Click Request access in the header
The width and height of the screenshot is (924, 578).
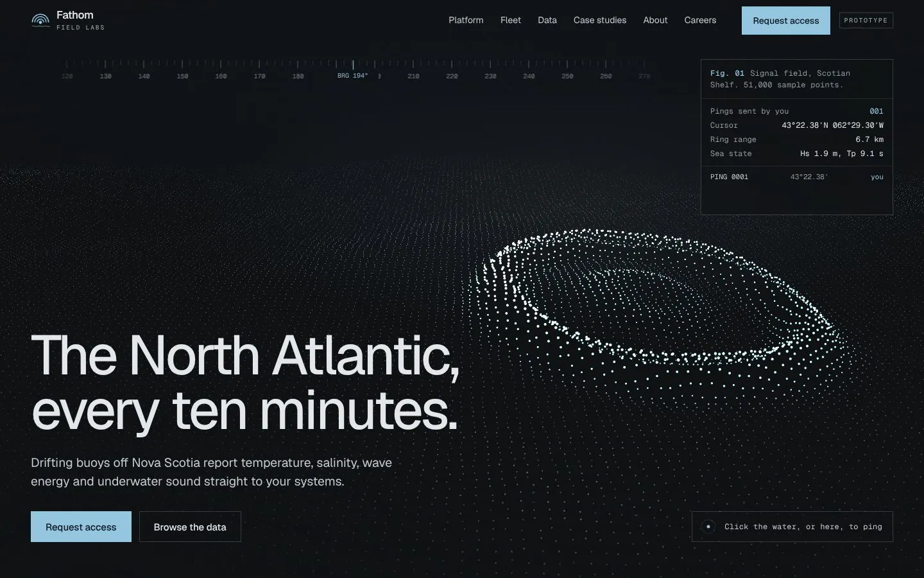coord(786,21)
